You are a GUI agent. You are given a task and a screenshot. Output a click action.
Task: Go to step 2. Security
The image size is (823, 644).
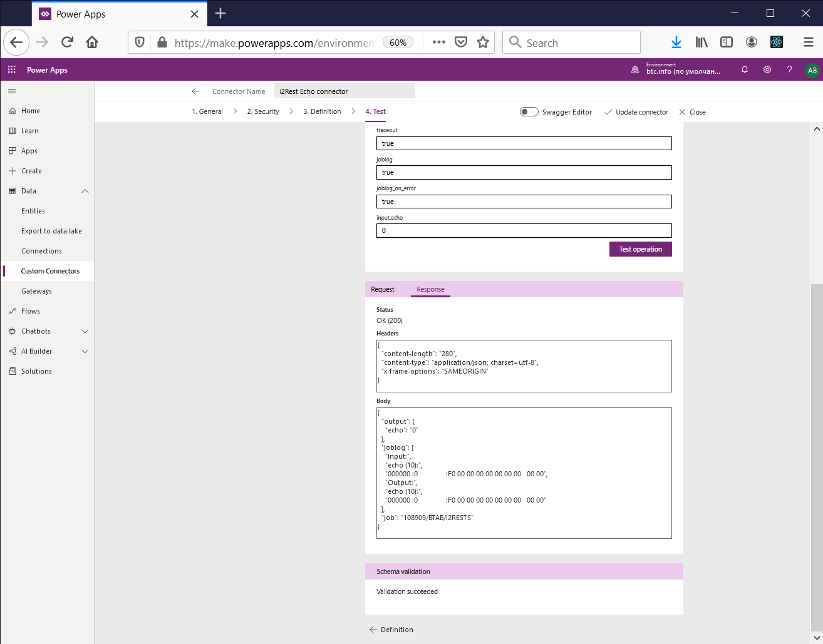tap(263, 111)
